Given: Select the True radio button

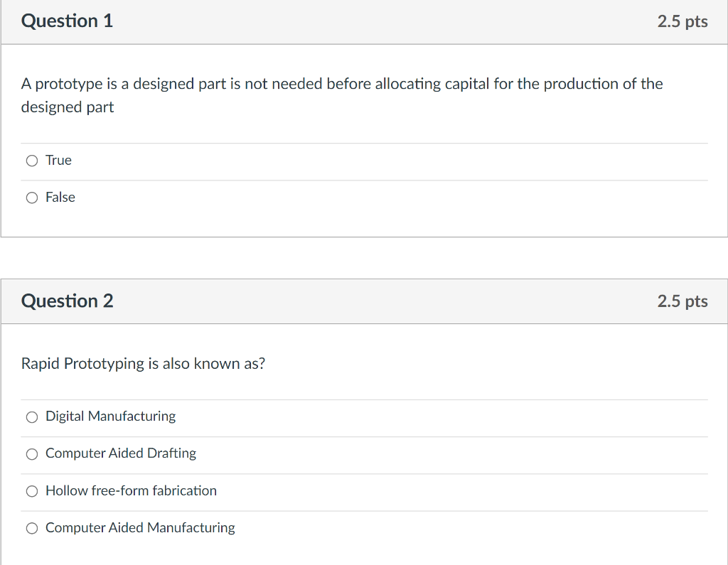Looking at the screenshot, I should (x=31, y=161).
